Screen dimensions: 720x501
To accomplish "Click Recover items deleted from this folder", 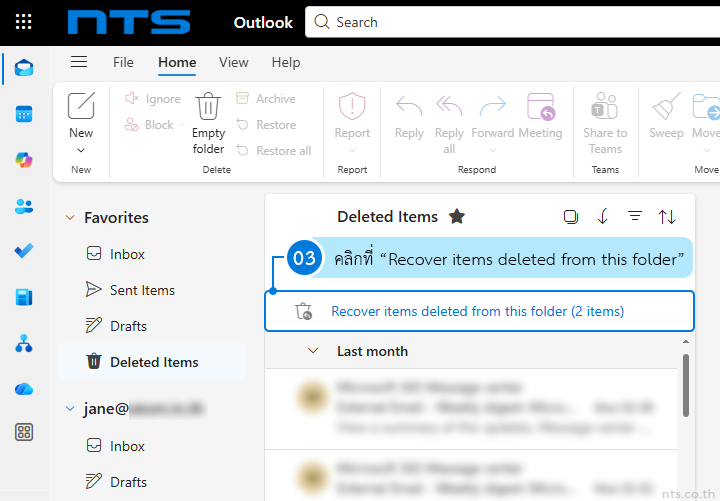I will coord(479,311).
